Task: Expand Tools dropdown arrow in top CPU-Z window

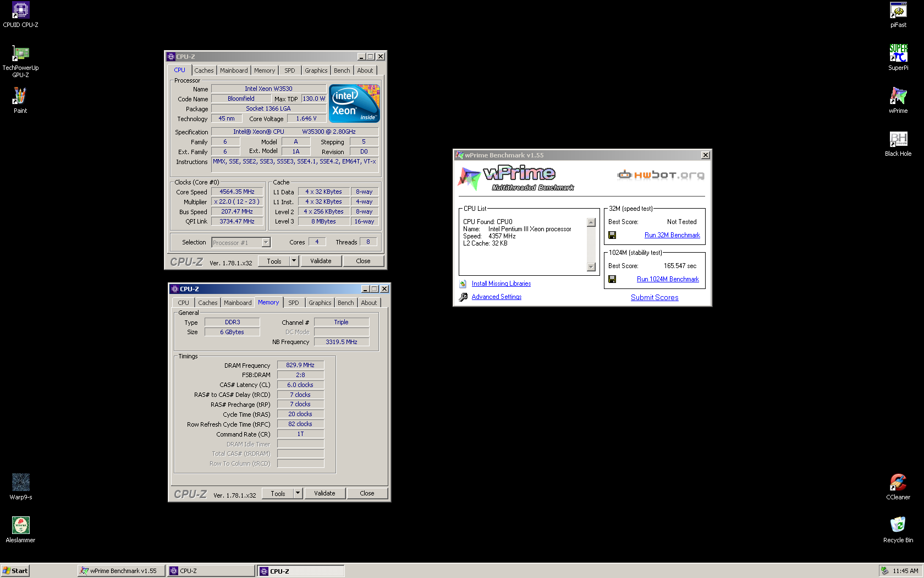Action: (294, 261)
